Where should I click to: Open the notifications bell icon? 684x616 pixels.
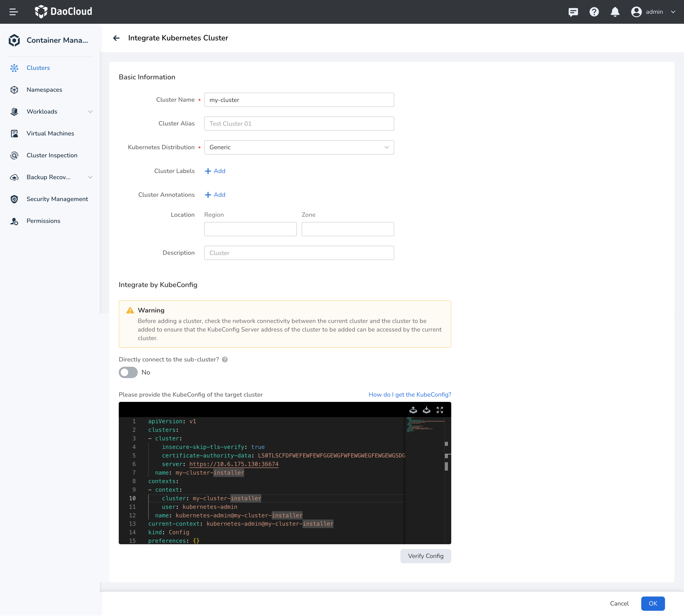(x=615, y=11)
